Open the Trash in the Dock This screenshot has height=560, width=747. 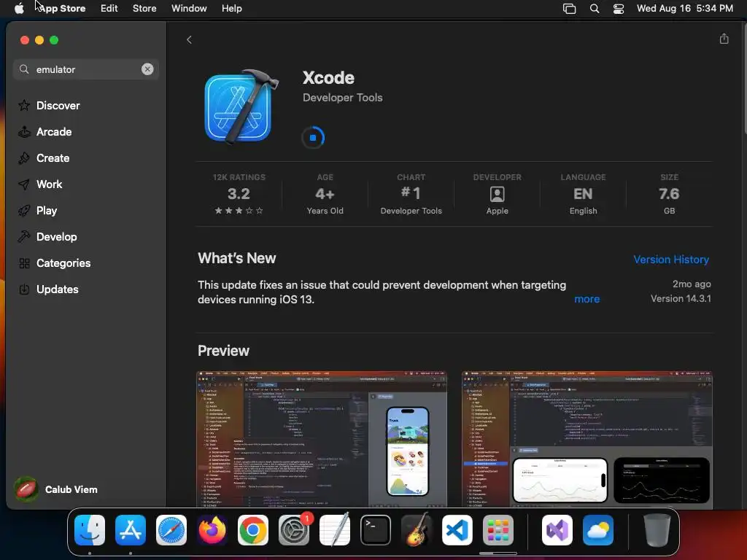coord(657,530)
